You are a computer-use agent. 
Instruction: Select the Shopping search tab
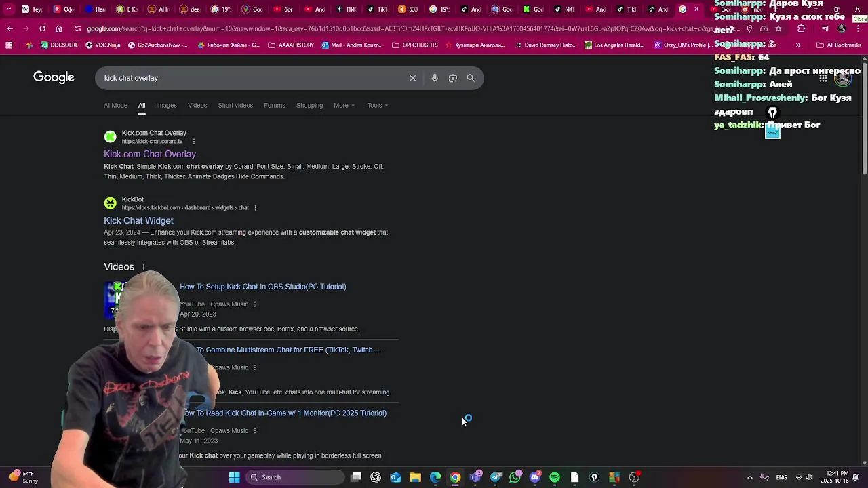click(309, 105)
